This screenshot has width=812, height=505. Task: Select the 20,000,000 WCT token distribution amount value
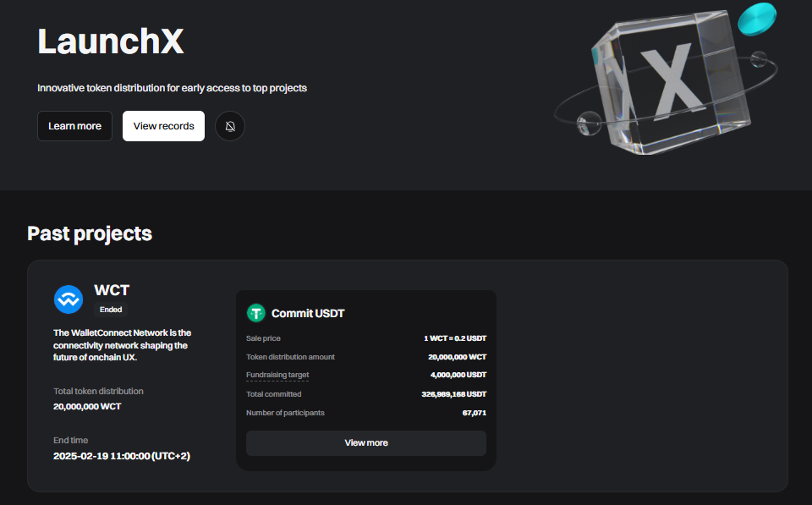coord(458,357)
